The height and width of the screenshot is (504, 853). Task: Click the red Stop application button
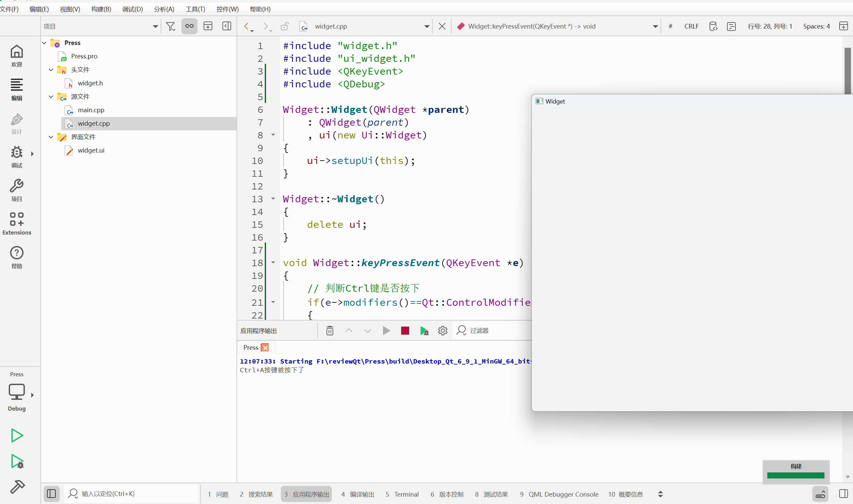pyautogui.click(x=405, y=330)
